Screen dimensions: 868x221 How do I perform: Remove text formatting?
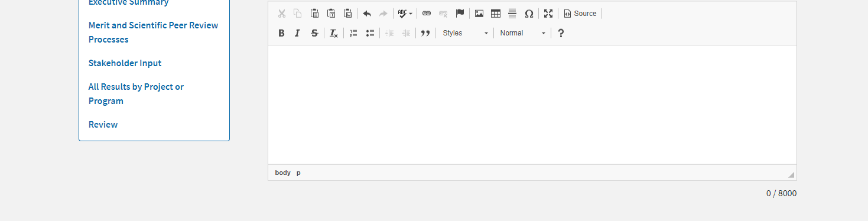click(334, 33)
